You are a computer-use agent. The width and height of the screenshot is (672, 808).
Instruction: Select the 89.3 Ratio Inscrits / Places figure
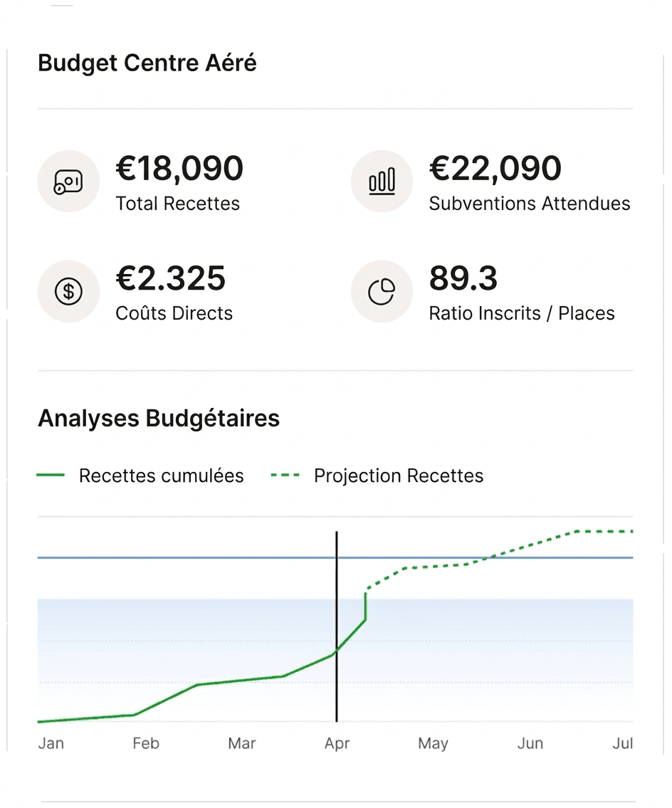point(463,279)
